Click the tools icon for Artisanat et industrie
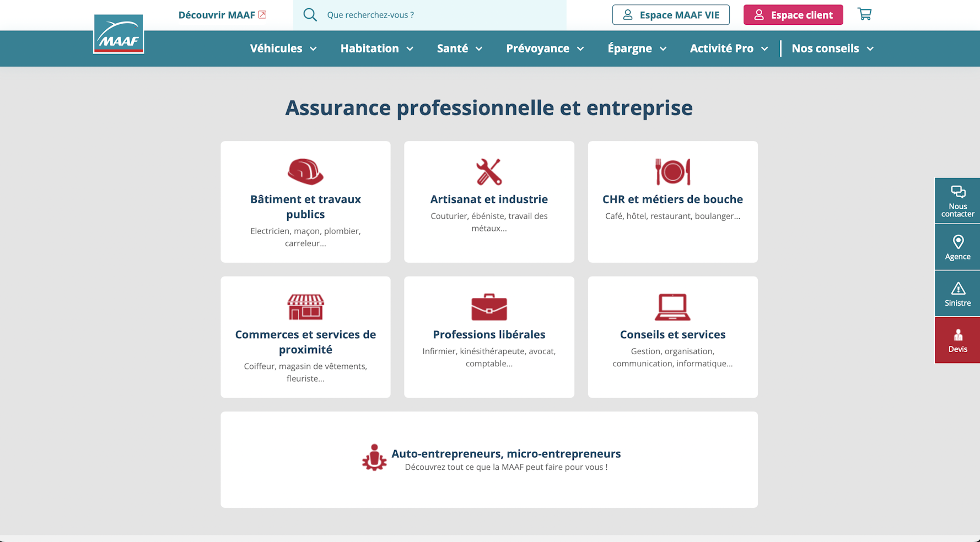 489,171
